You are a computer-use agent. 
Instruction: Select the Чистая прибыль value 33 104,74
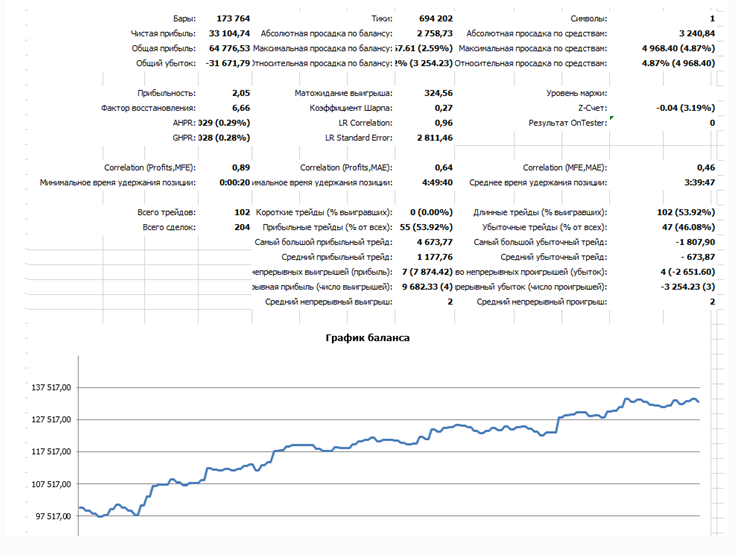tap(230, 33)
